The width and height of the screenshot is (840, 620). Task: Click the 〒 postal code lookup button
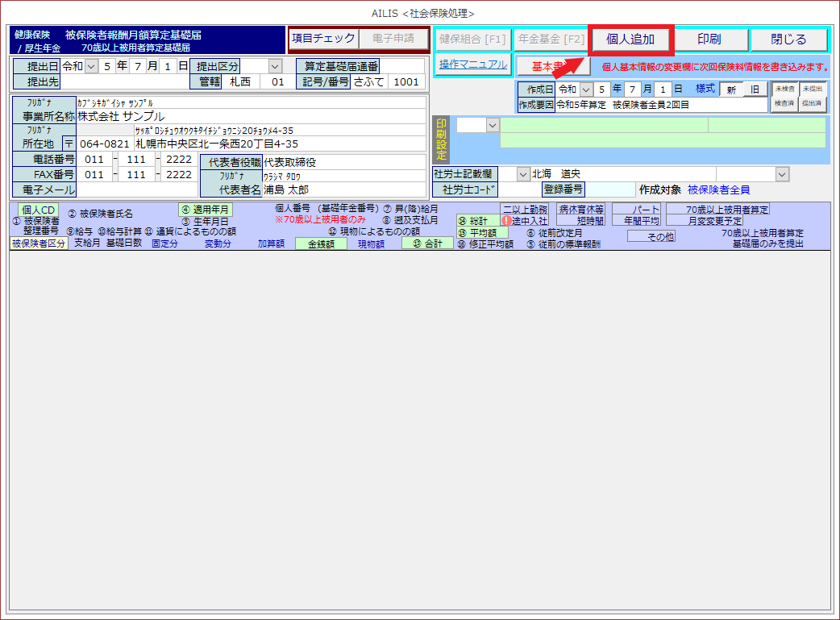[69, 144]
